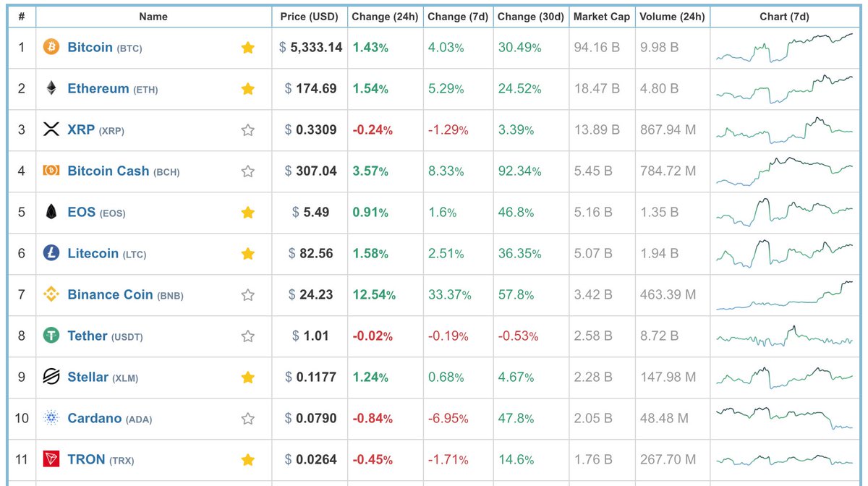Screen dimensions: 868x486
Task: Open the Cardano (ADA) link
Action: pyautogui.click(x=110, y=419)
